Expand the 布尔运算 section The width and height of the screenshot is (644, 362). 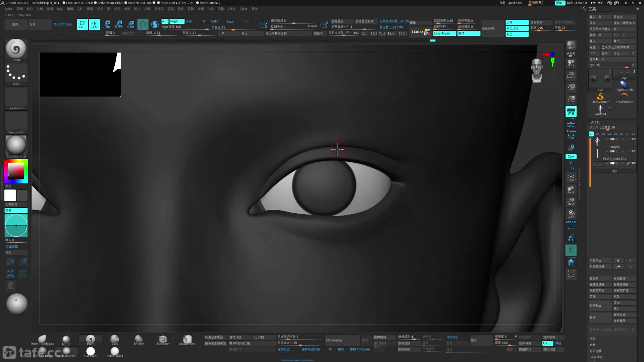click(596, 351)
